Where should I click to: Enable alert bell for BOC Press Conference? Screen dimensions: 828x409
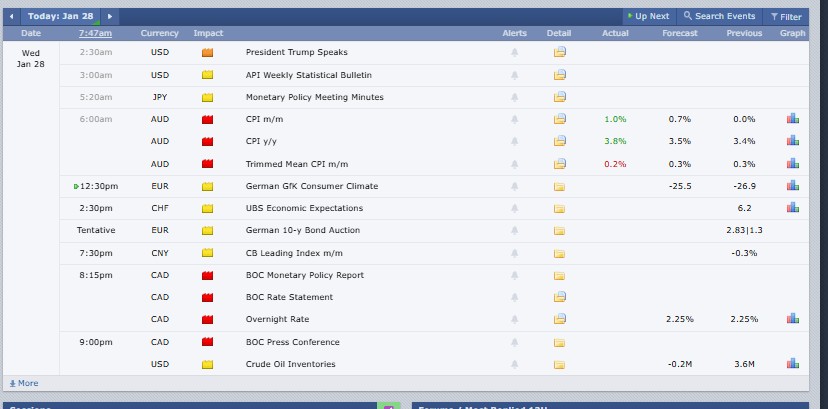[x=514, y=342]
